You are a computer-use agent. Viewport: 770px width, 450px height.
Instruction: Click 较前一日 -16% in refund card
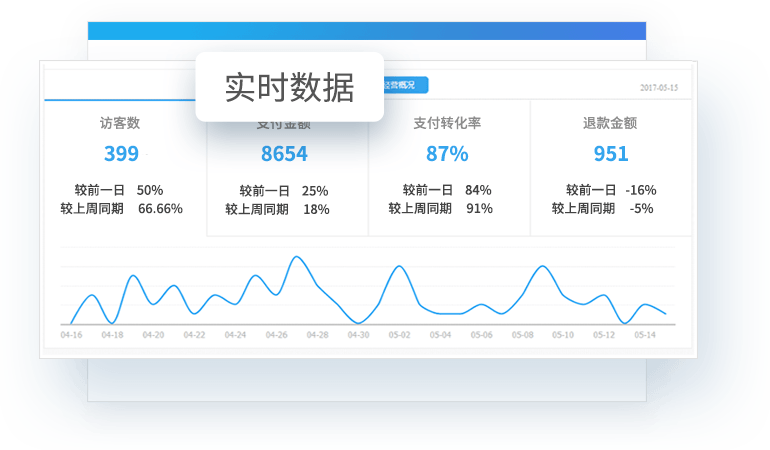[610, 190]
